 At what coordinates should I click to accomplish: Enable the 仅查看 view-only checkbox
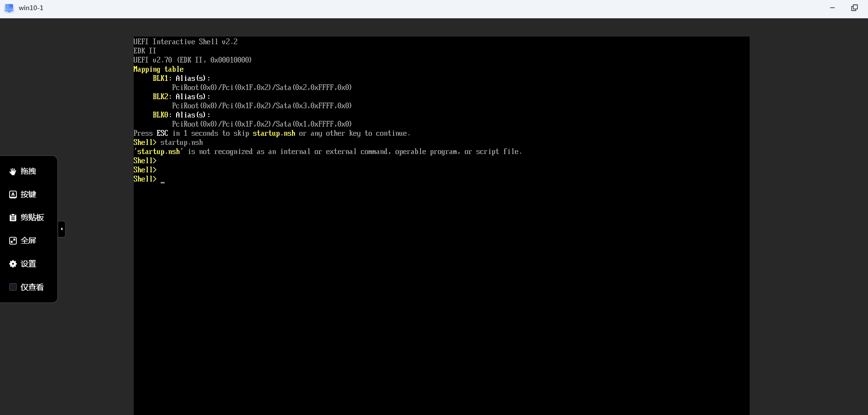click(x=13, y=287)
